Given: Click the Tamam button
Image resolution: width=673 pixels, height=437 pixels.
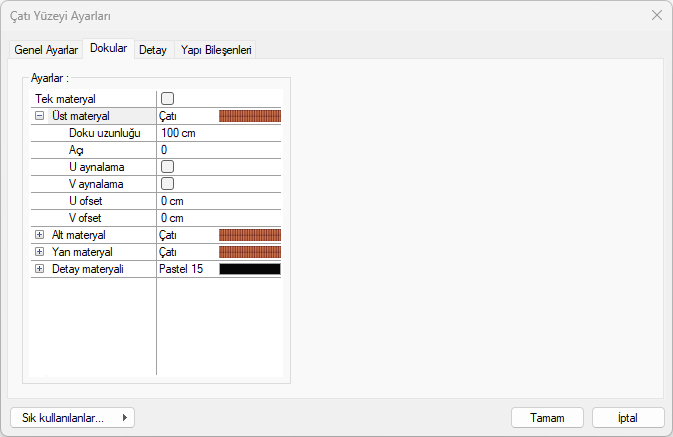Looking at the screenshot, I should (547, 418).
